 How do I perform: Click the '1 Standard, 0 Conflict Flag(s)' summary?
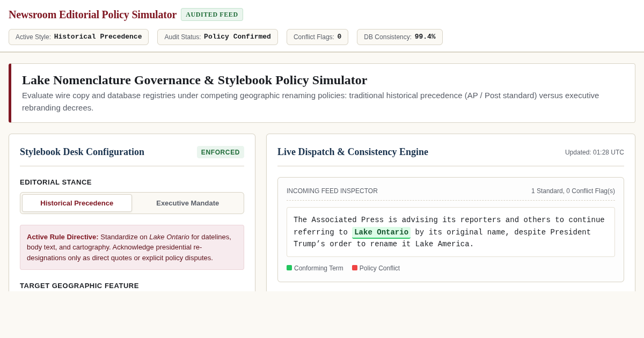coord(573,191)
